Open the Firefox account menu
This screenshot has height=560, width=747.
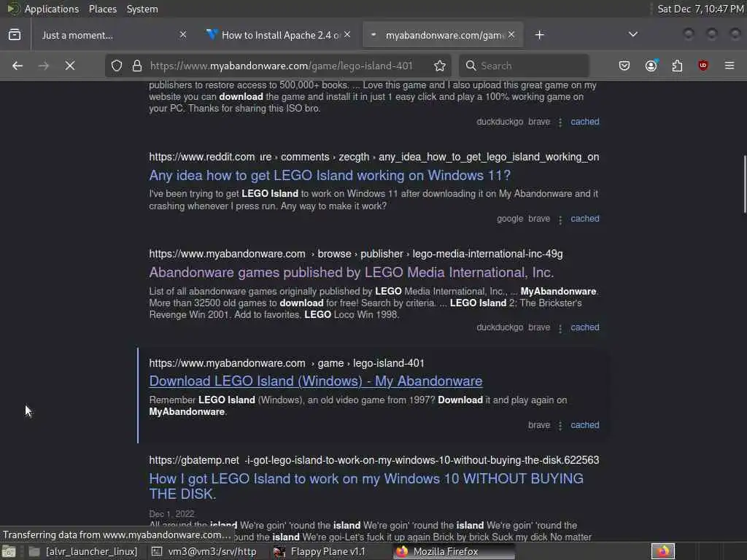[x=651, y=66]
